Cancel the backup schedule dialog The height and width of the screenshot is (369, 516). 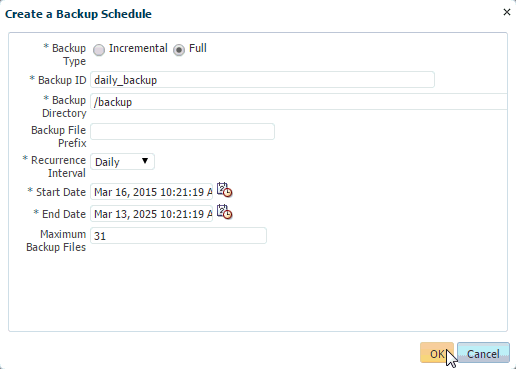483,353
